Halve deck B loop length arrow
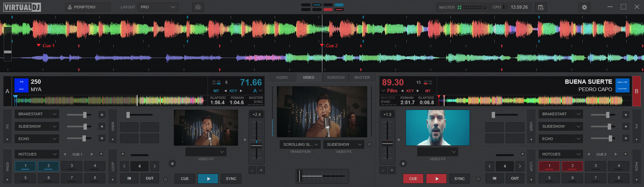The image size is (644, 187). 489,166
